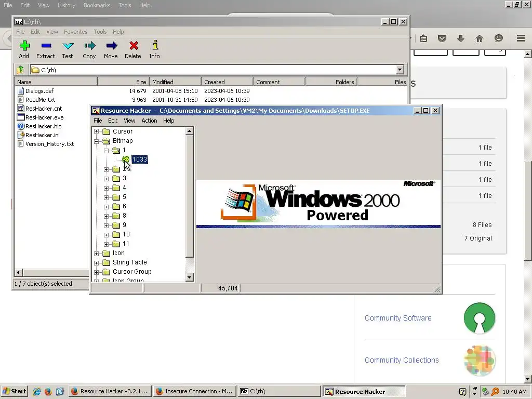
Task: Expand bitmap folder 5 in tree
Action: point(106,197)
